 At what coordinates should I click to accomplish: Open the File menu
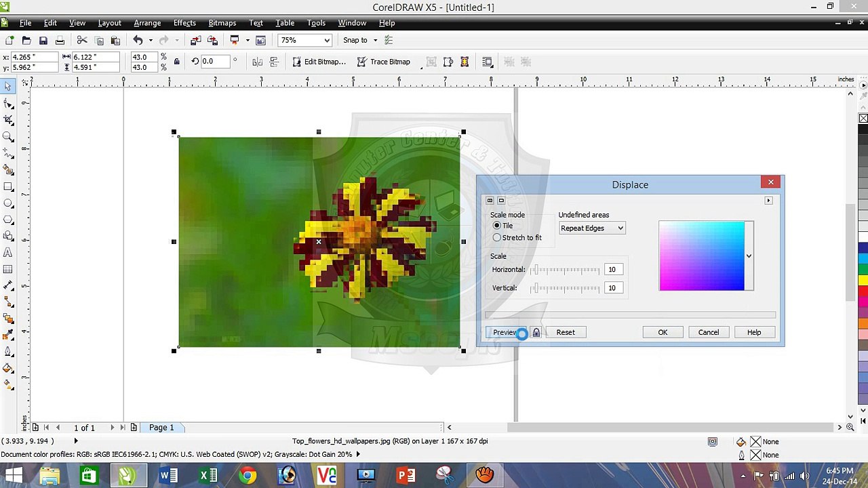point(25,23)
